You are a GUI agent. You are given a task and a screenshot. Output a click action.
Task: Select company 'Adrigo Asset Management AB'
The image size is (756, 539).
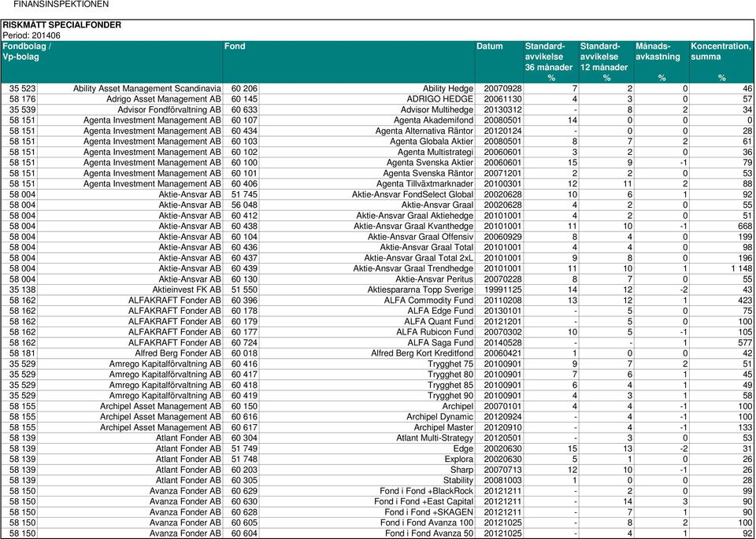(164, 99)
